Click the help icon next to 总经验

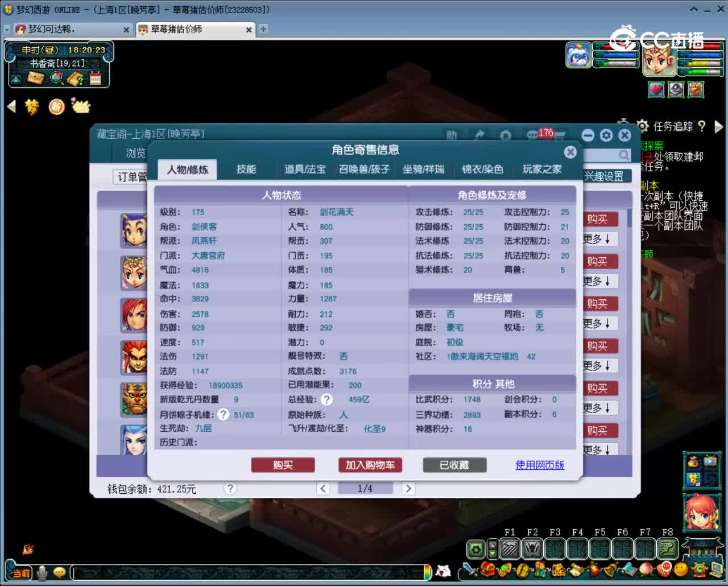(x=326, y=399)
